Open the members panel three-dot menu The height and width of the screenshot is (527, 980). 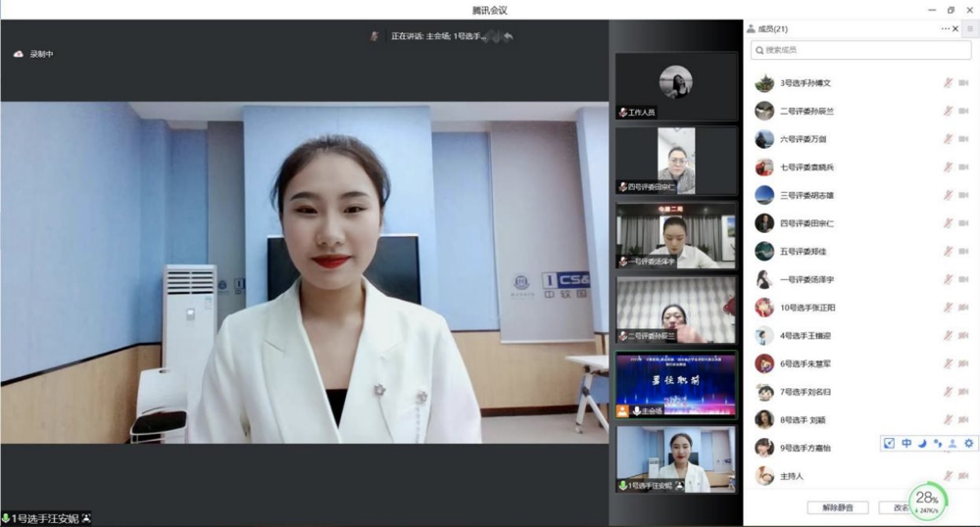(945, 29)
